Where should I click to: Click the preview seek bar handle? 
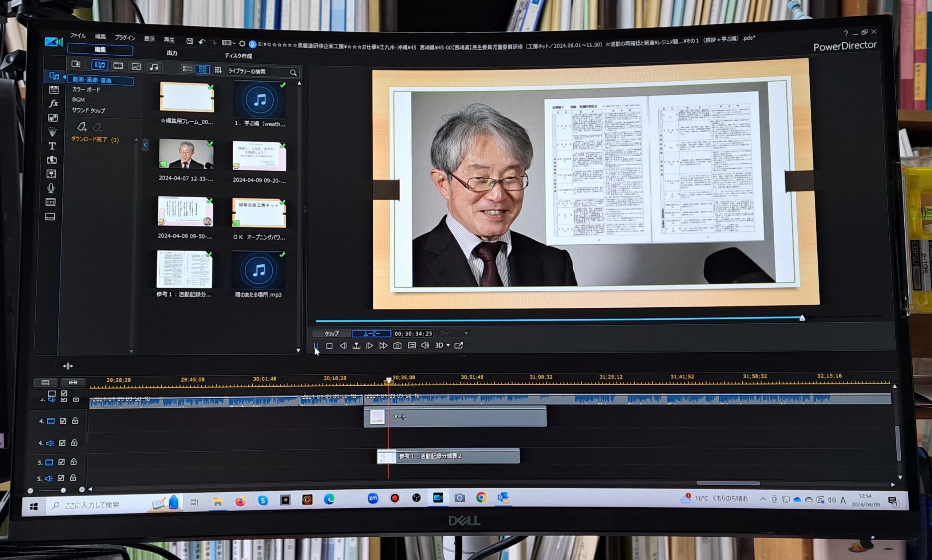802,318
